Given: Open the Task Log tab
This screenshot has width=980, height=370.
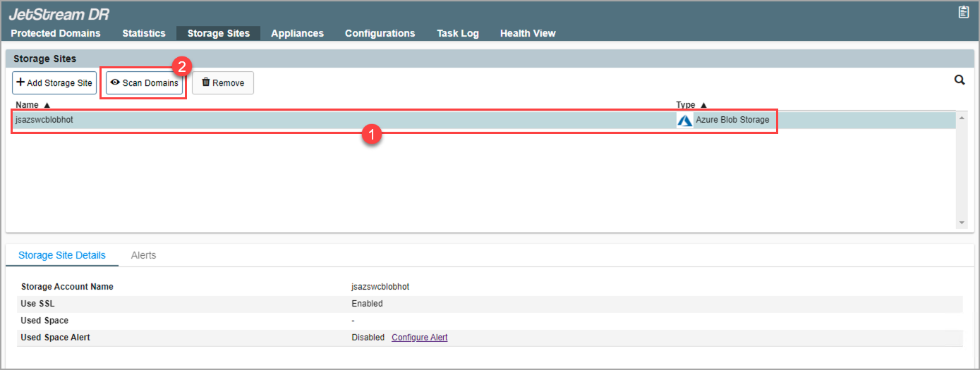Looking at the screenshot, I should tap(457, 33).
